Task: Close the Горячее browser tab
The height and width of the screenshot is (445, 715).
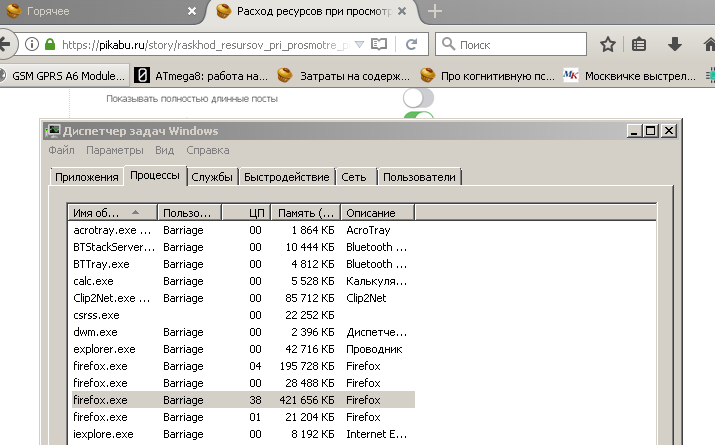Action: pos(192,12)
